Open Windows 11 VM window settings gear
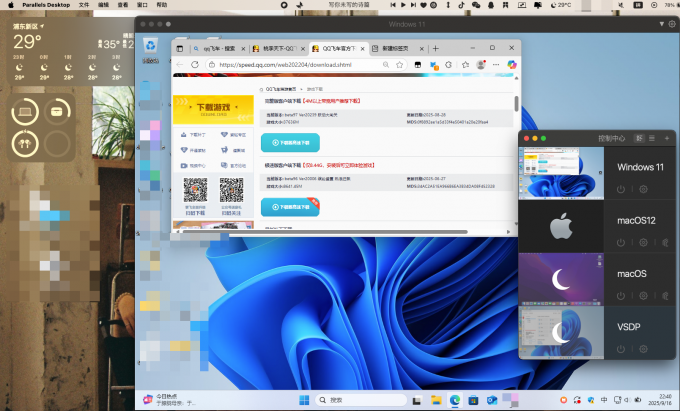The width and height of the screenshot is (680, 411). point(672,24)
